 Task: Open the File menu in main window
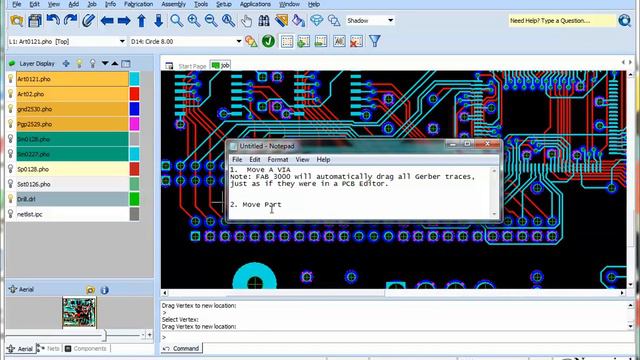pyautogui.click(x=17, y=4)
